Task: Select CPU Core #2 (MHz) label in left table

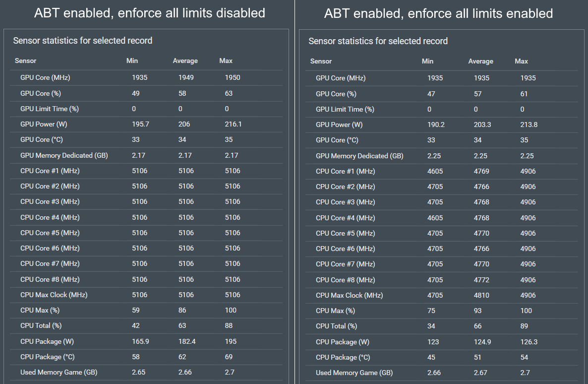Action: 50,186
